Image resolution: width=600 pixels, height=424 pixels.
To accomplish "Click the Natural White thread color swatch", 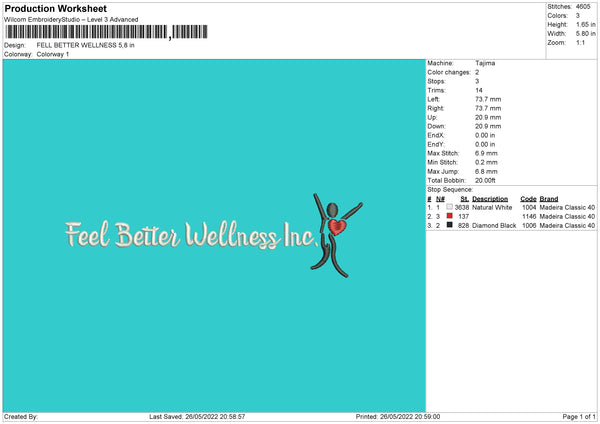I will pos(449,207).
